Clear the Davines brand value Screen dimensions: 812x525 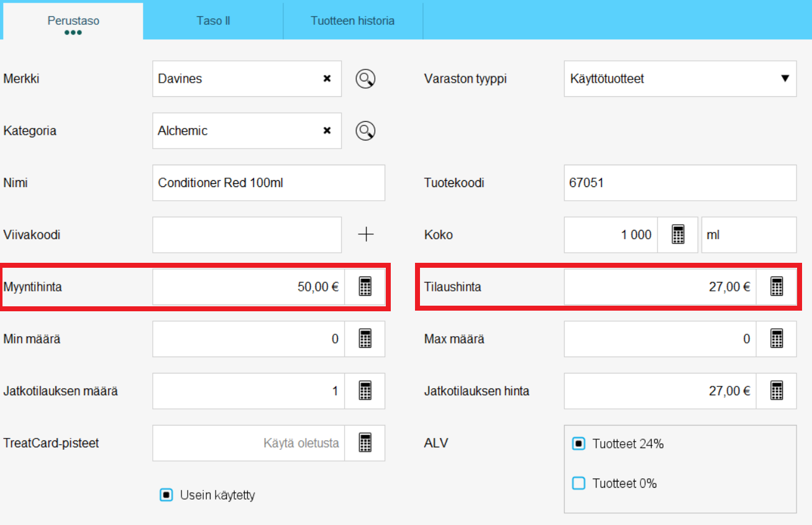(327, 79)
